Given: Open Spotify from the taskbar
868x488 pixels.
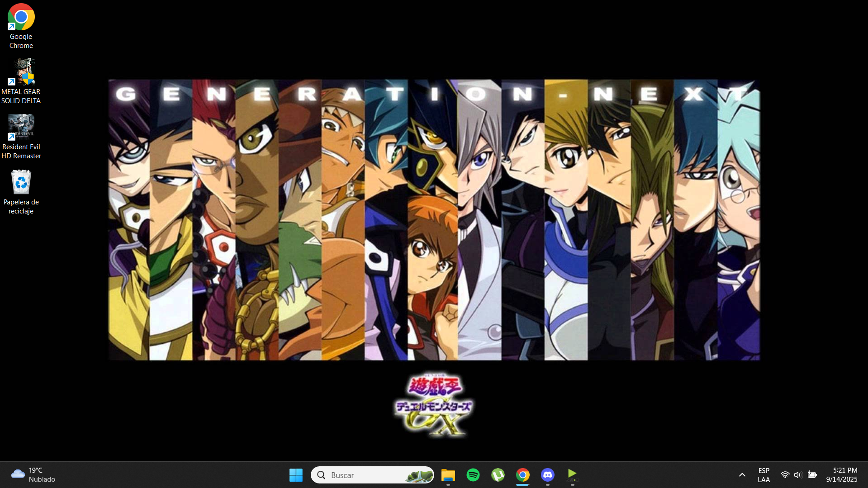Looking at the screenshot, I should point(473,475).
